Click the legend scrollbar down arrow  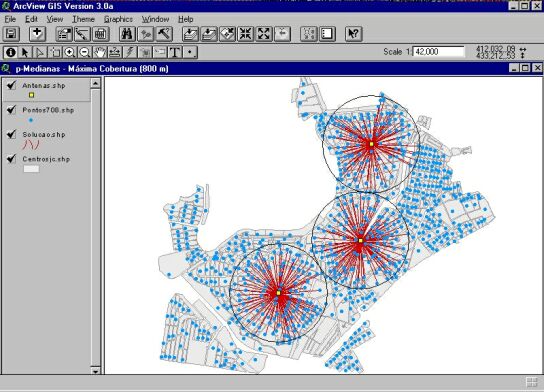(95, 370)
